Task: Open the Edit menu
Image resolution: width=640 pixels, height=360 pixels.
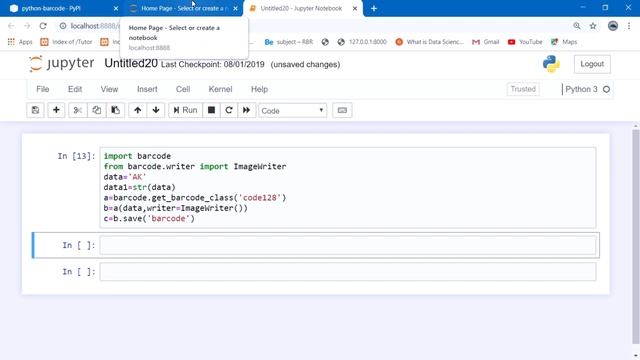Action: [75, 89]
